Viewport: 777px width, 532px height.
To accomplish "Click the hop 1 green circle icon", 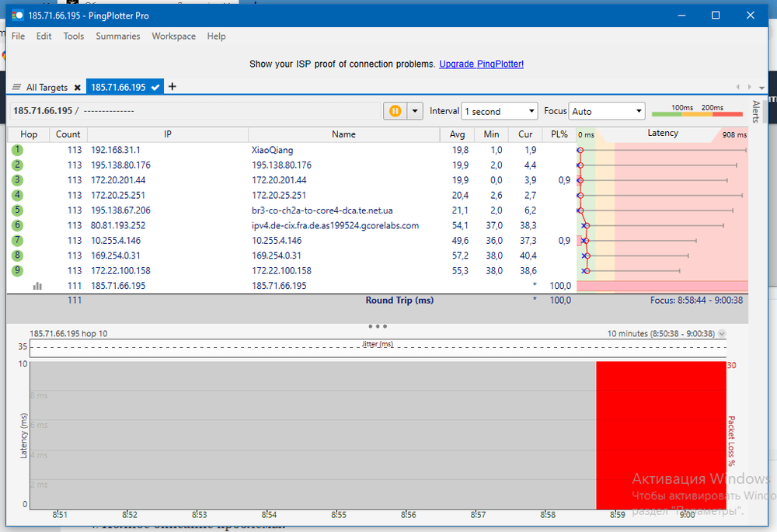I will click(x=17, y=150).
